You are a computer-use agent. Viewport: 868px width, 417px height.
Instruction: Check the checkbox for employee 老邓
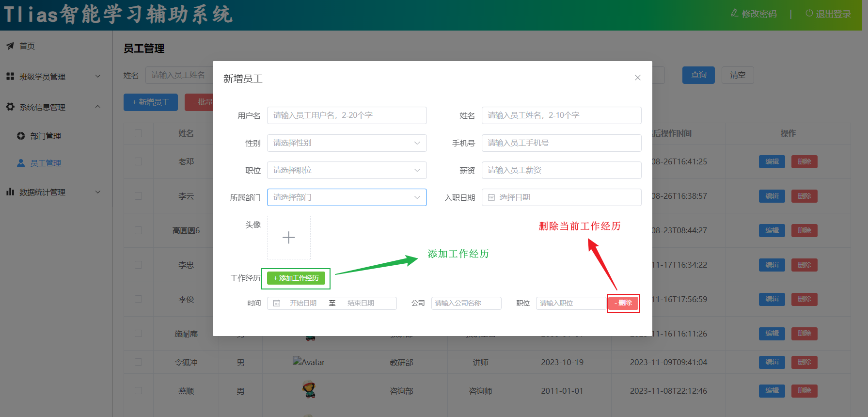[x=139, y=161]
